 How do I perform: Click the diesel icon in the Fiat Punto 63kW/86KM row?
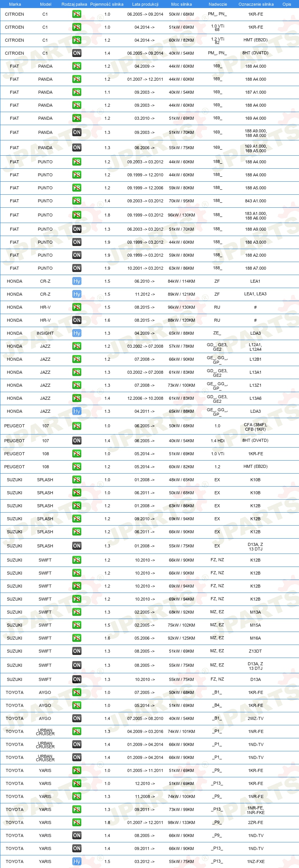[77, 268]
